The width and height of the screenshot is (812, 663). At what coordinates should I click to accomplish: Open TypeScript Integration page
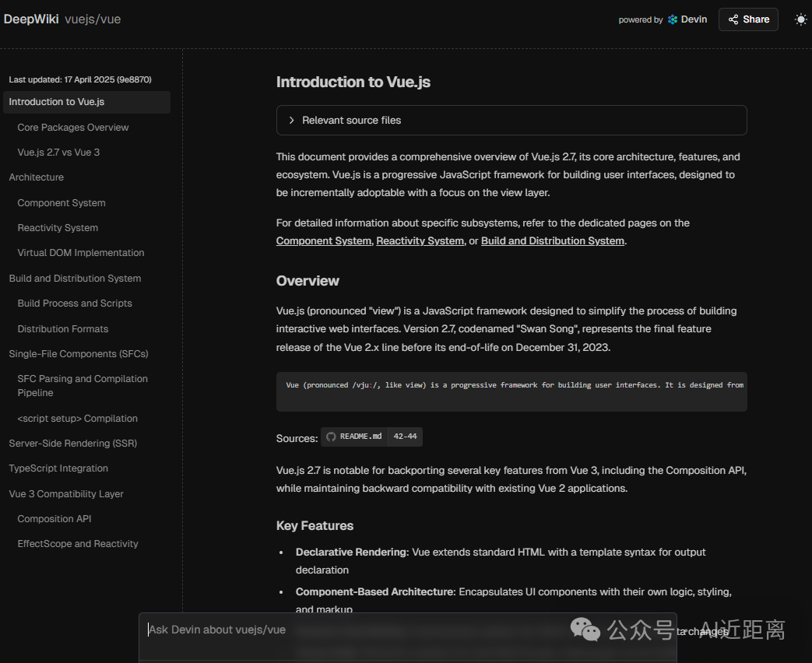(58, 468)
